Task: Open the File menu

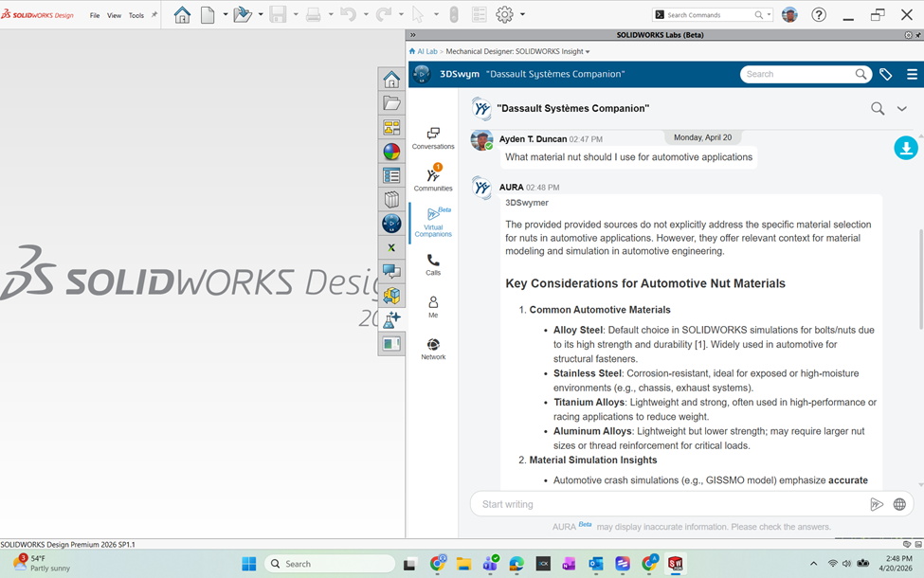Action: [95, 15]
